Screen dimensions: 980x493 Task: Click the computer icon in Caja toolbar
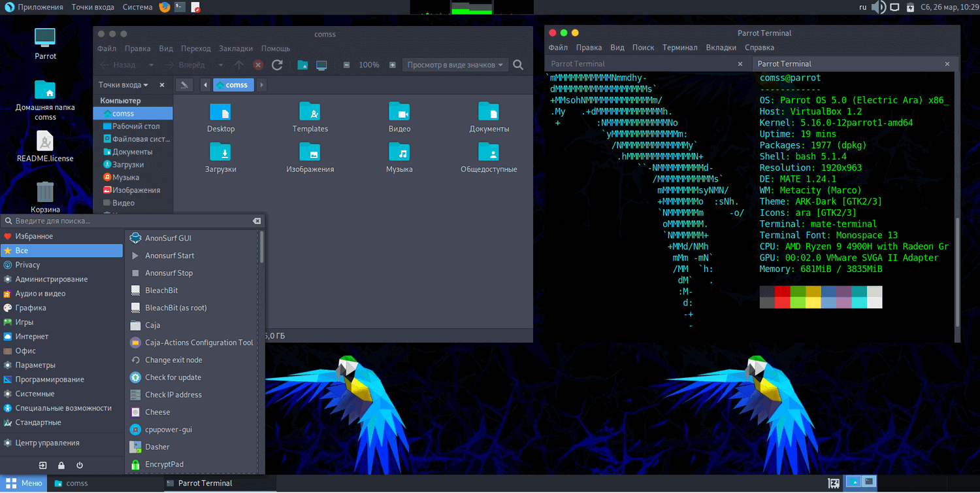(x=321, y=65)
